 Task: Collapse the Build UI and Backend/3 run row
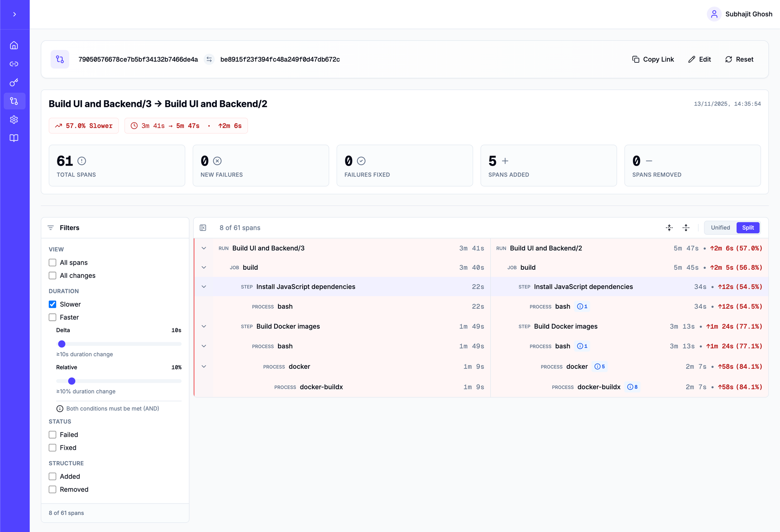tap(204, 248)
